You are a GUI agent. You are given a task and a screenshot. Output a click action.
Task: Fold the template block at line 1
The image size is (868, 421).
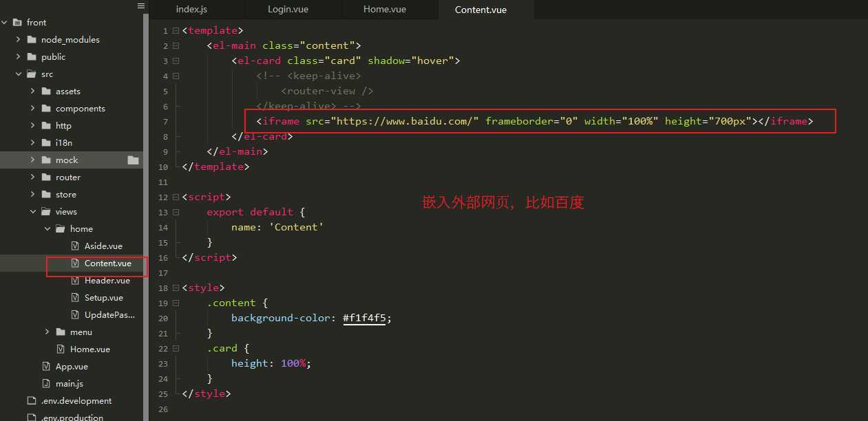tap(176, 31)
